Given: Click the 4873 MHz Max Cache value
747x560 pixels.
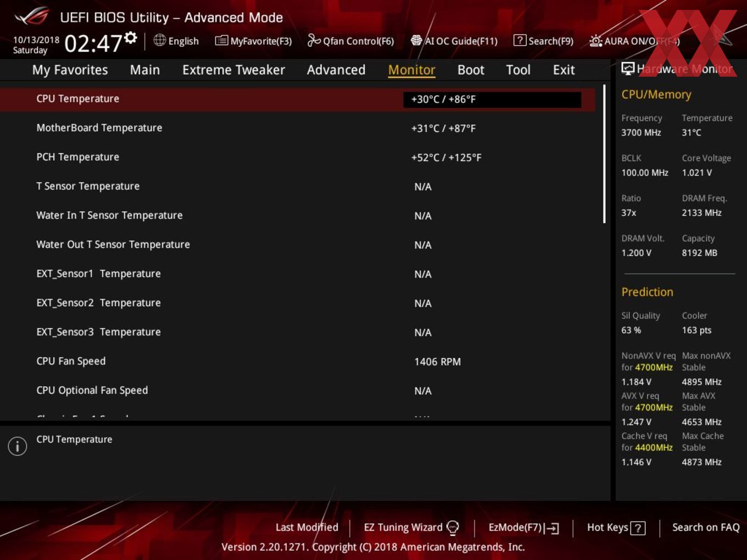Looking at the screenshot, I should [x=701, y=462].
